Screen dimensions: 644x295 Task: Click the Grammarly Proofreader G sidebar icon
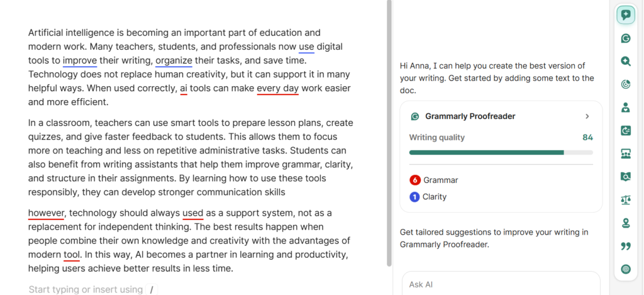(x=625, y=38)
